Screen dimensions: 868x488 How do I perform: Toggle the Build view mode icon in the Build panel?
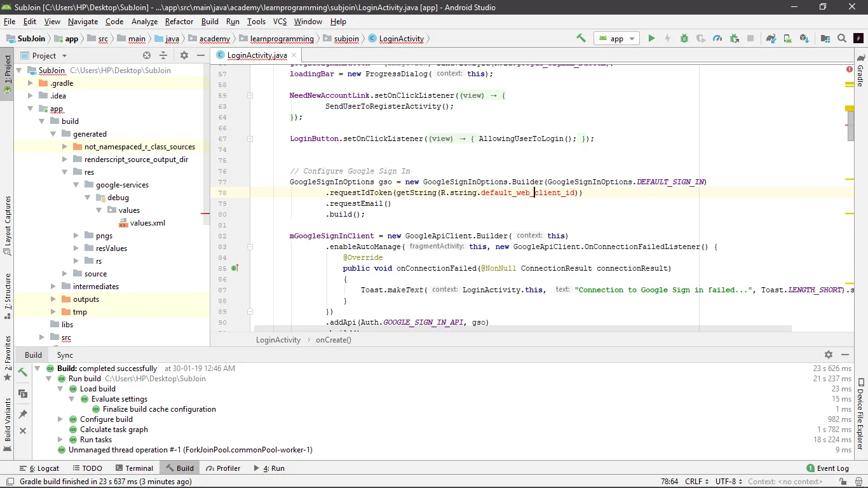coord(23,394)
